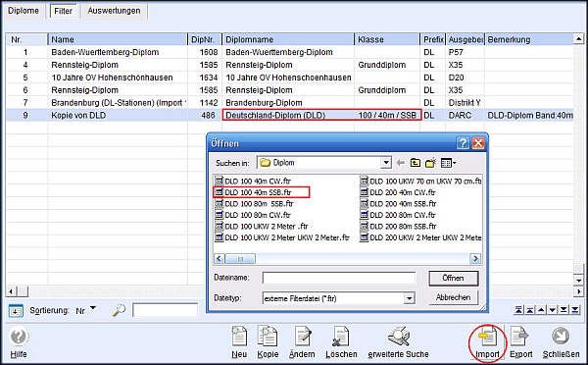Select file icon of DLD 100 40m CW.ftr

point(219,181)
